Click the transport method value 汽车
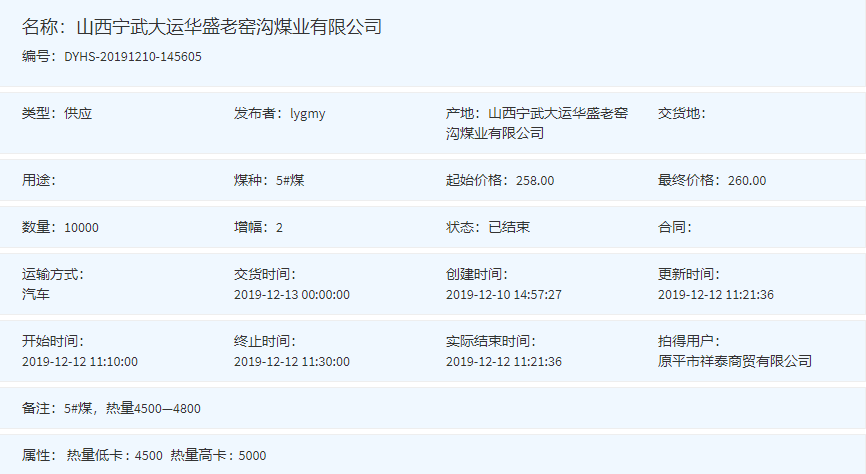This screenshot has width=866, height=474. pyautogui.click(x=36, y=294)
